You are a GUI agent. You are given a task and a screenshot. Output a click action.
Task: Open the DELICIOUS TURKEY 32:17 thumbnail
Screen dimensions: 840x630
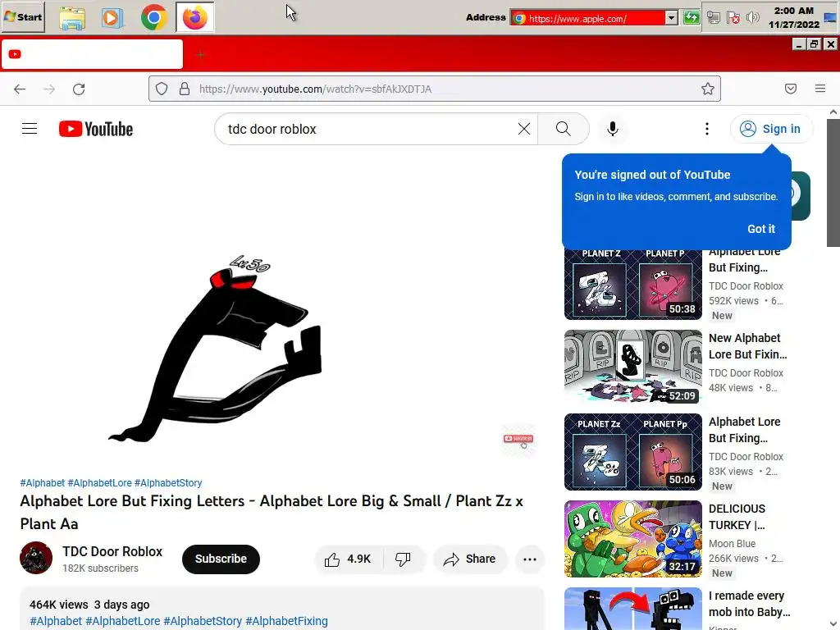coord(632,538)
